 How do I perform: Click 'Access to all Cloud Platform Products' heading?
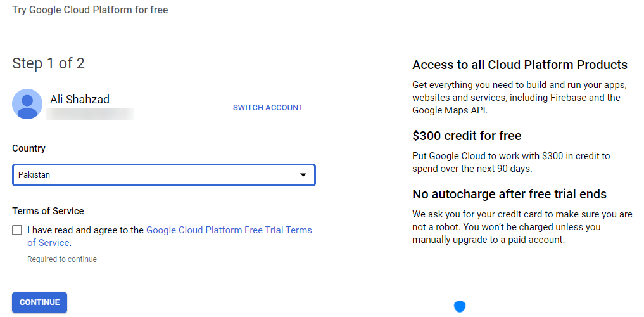(520, 65)
